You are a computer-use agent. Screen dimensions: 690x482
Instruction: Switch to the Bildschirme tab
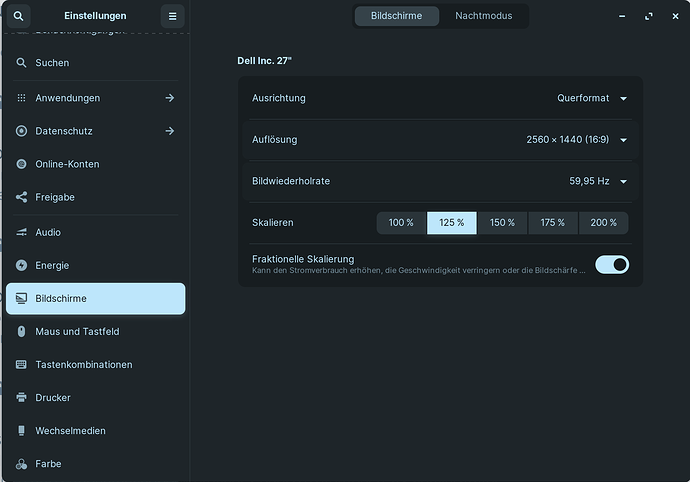(x=396, y=16)
